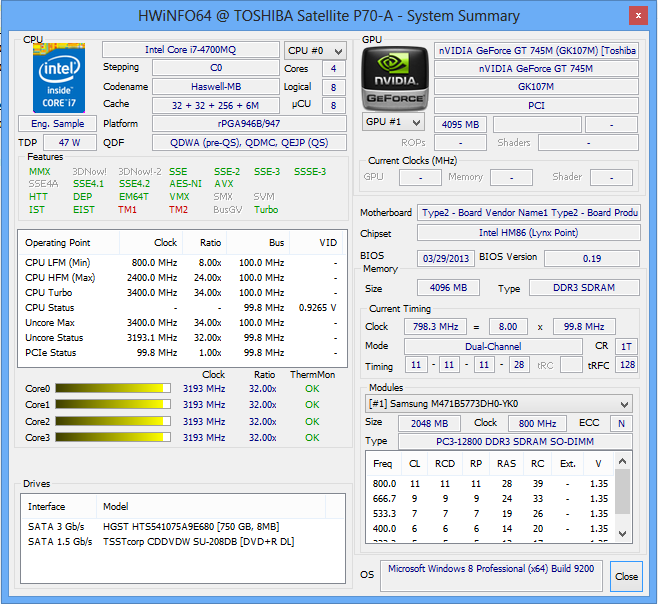Select the Uncore Status row
This screenshot has width=658, height=604.
[182, 338]
